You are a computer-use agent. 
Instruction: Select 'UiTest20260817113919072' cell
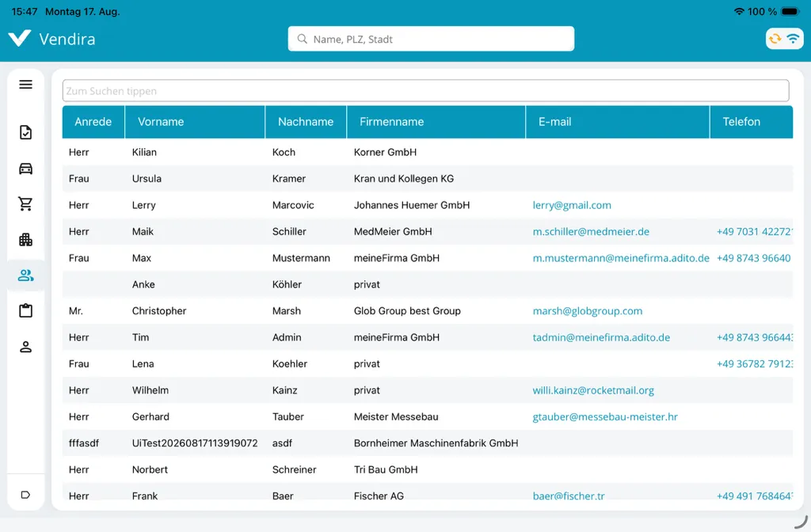pos(195,443)
